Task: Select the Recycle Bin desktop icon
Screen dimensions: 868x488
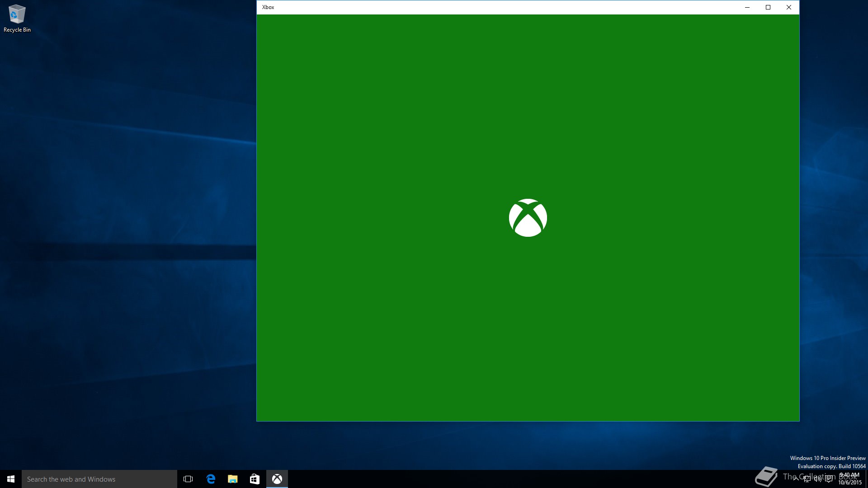Action: 17,19
